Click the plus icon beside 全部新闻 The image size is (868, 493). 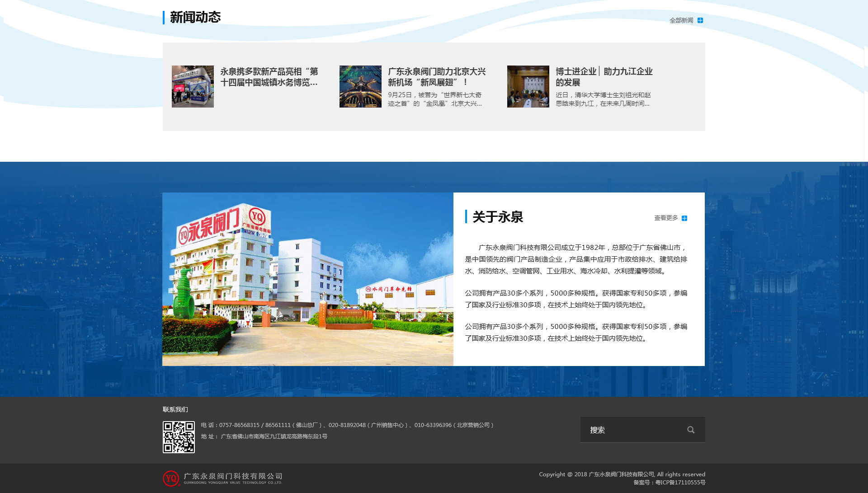point(700,20)
